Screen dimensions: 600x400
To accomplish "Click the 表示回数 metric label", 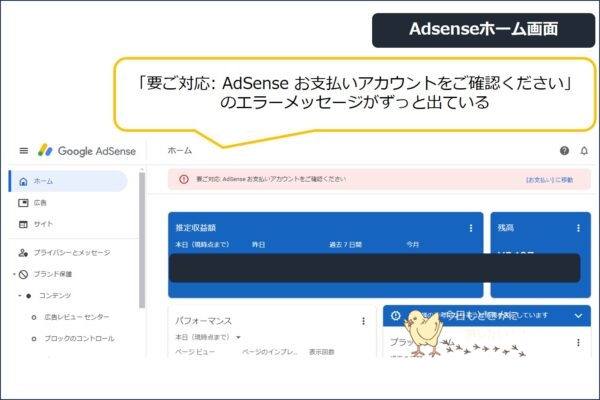I will pos(322,352).
